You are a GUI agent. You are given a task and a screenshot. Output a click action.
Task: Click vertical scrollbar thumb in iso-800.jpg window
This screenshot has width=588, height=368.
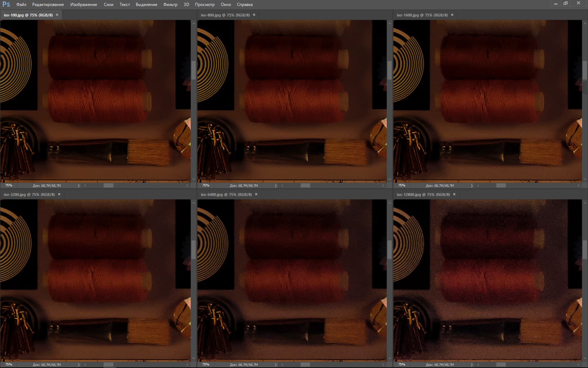[389, 70]
